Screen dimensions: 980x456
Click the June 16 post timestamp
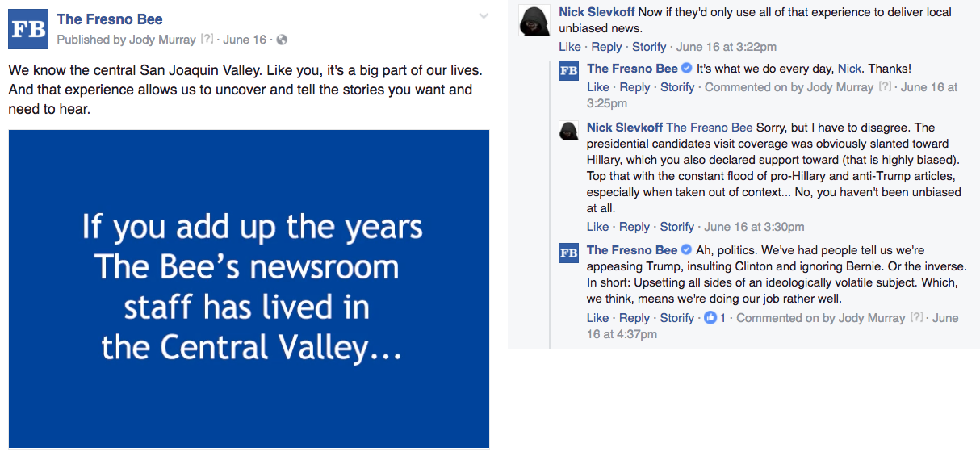click(x=245, y=40)
